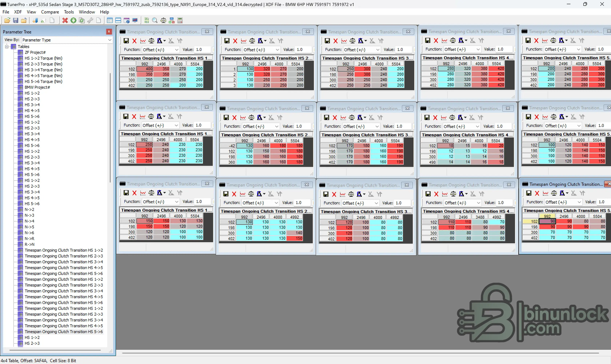The width and height of the screenshot is (611, 364).
Task: Select HS 1->2 Torque (Nm) tree item
Action: (43, 58)
